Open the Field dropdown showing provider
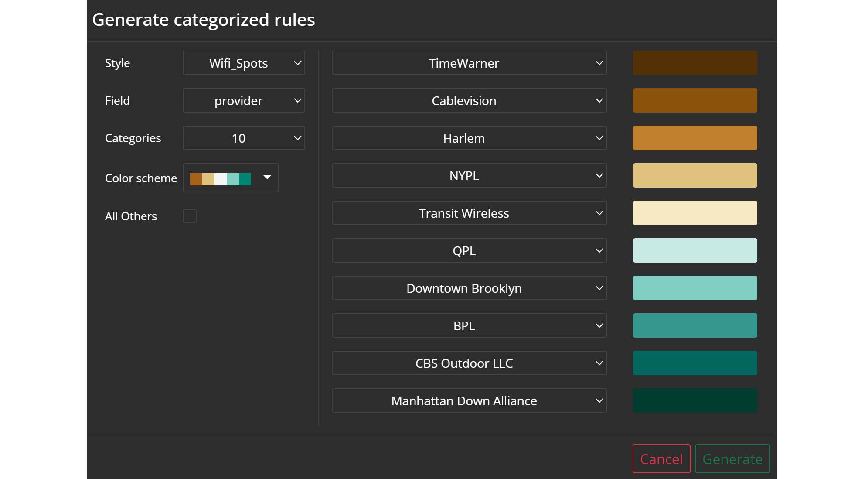This screenshot has width=868, height=479. (243, 101)
